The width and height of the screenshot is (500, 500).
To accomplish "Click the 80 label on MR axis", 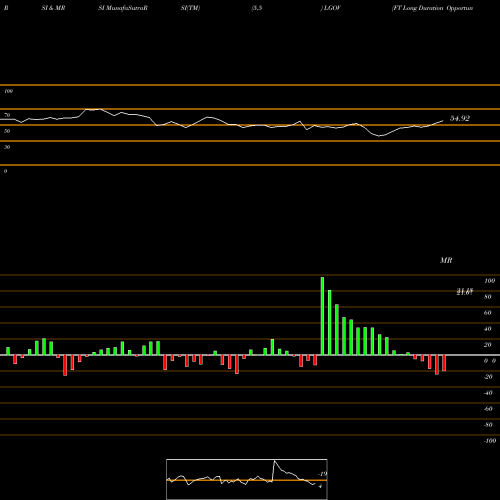I will click(488, 297).
